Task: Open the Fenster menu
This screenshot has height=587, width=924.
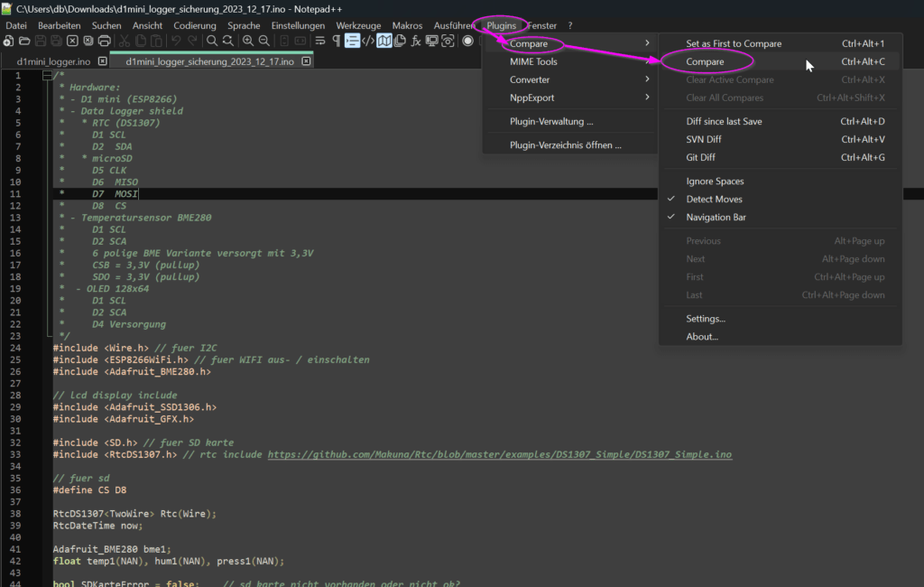Action: (542, 25)
